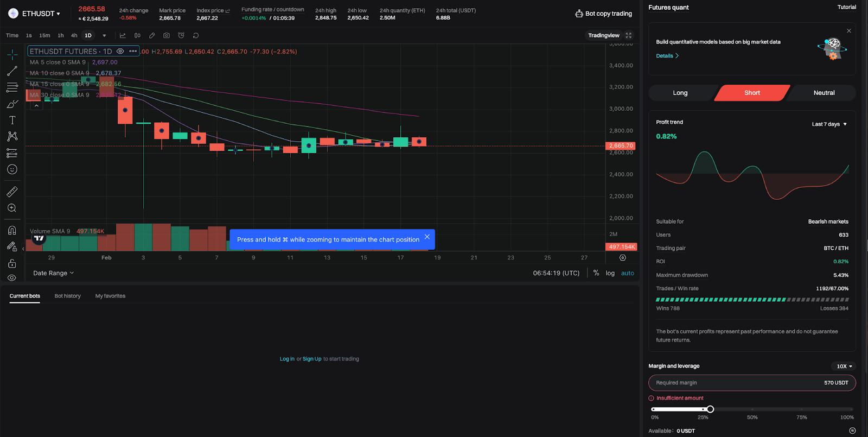Close the quantitative models banner

tap(849, 31)
